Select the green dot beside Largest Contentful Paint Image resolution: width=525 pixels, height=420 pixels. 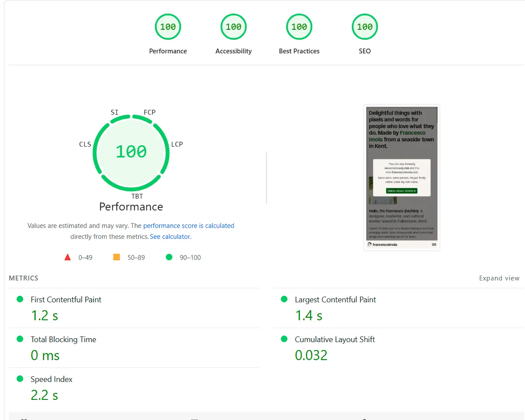pyautogui.click(x=284, y=299)
